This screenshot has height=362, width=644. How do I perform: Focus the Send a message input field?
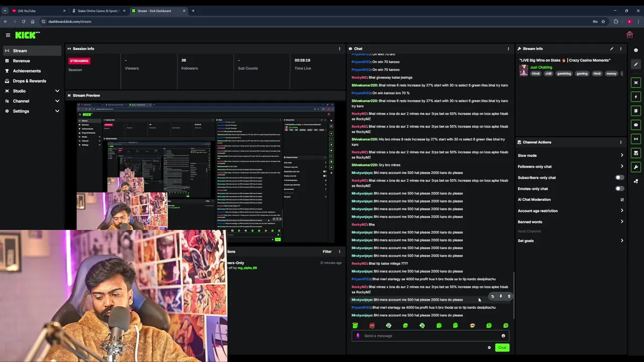tap(430, 336)
